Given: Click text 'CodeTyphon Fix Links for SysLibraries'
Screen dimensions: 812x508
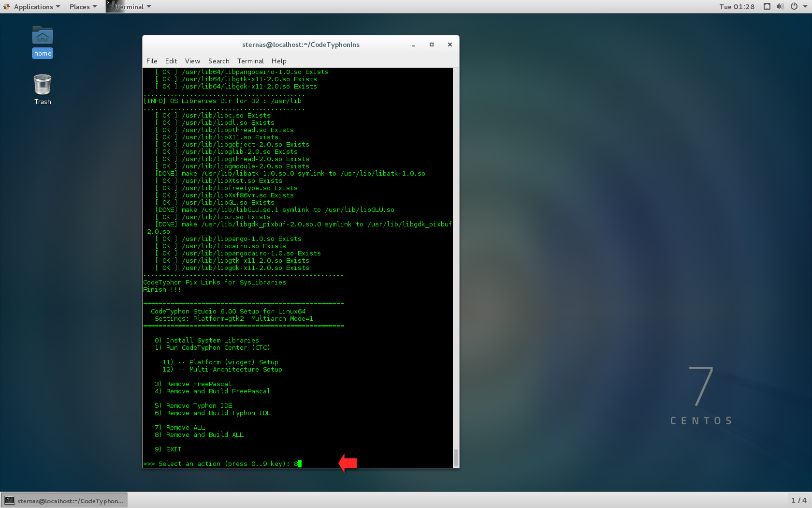Looking at the screenshot, I should point(215,282).
